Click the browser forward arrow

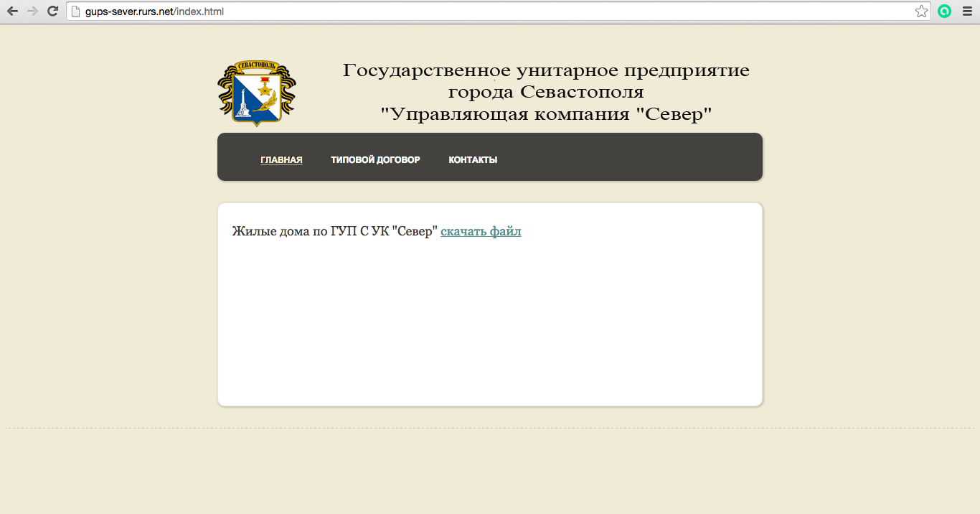point(32,11)
